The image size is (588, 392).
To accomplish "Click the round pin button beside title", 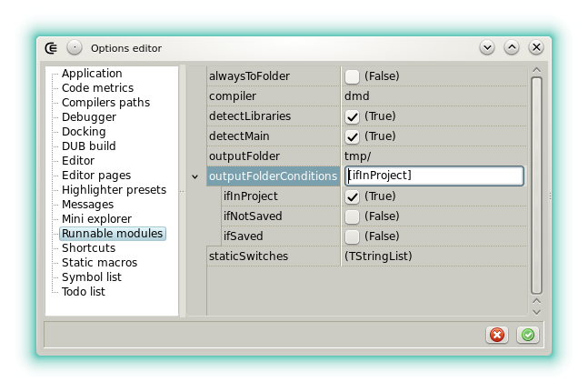I will click(x=75, y=47).
